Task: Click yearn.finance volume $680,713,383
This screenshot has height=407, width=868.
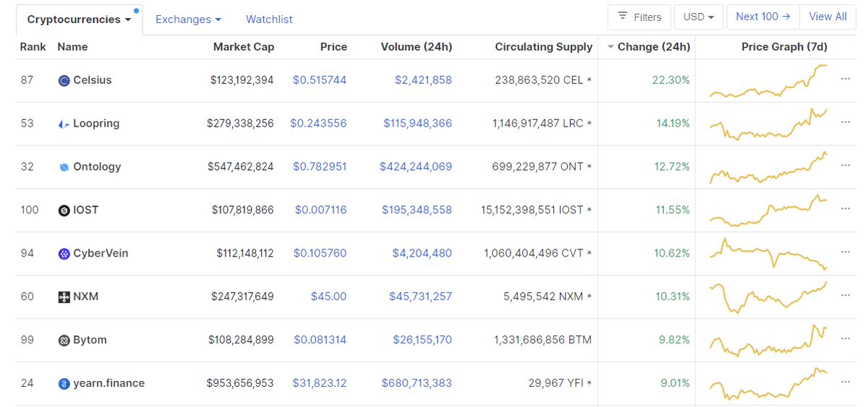Action: click(417, 384)
